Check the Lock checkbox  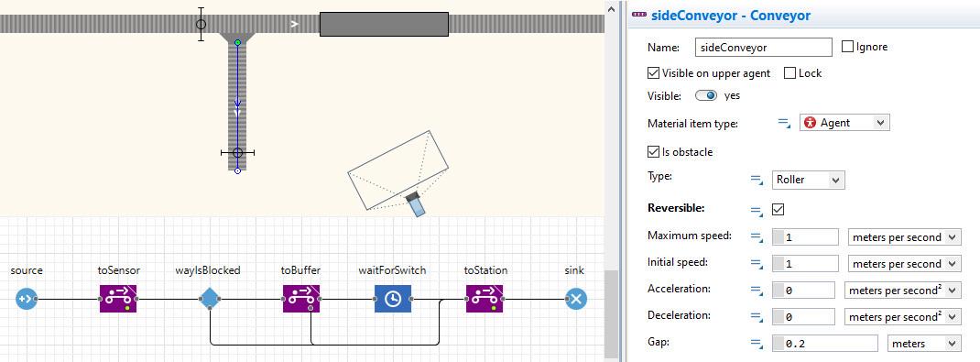tap(789, 73)
